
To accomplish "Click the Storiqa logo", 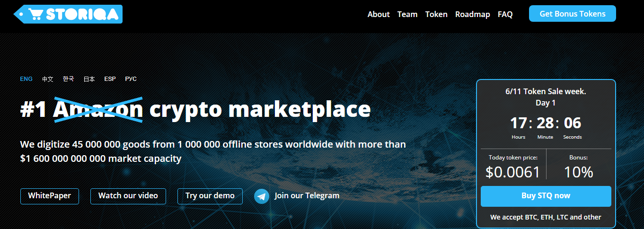I will [68, 14].
